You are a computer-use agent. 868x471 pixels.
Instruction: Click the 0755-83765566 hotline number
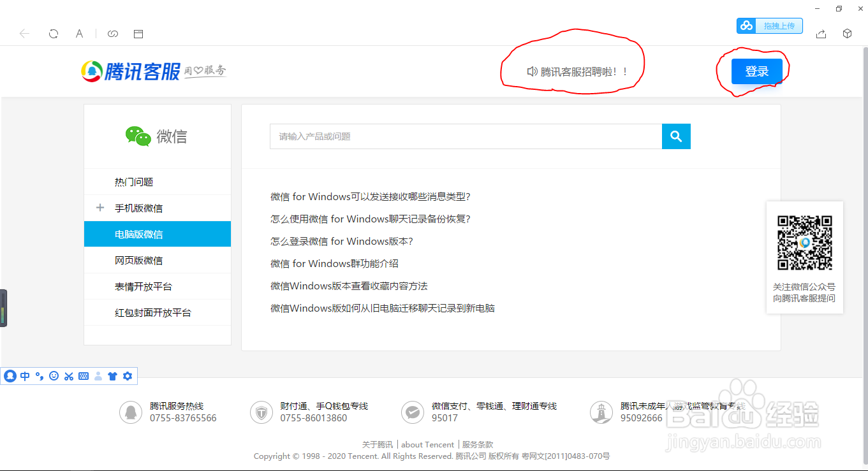pos(183,418)
